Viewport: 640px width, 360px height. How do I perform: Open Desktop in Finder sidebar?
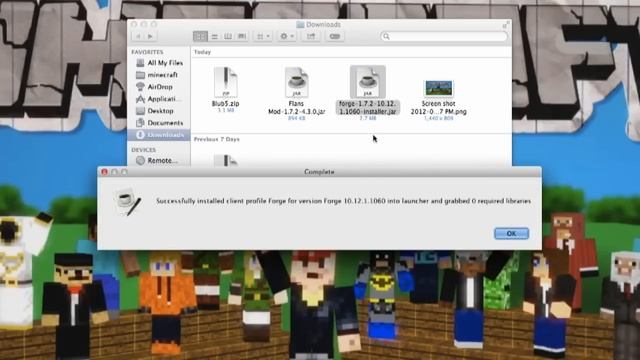pyautogui.click(x=159, y=111)
